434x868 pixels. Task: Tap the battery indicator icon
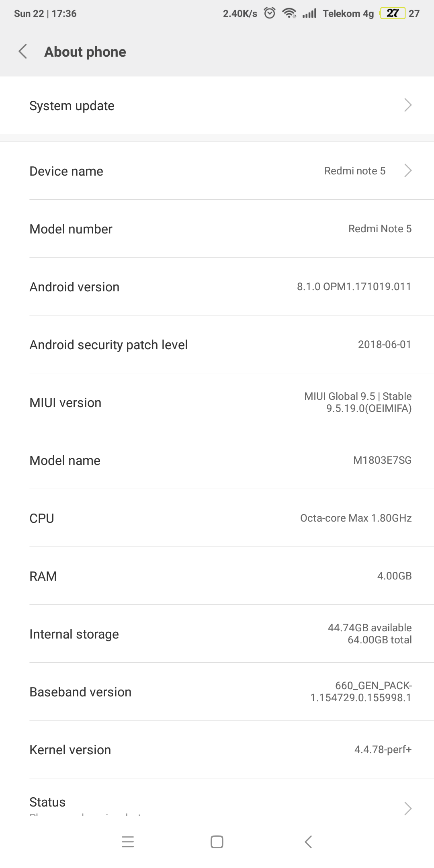[393, 13]
